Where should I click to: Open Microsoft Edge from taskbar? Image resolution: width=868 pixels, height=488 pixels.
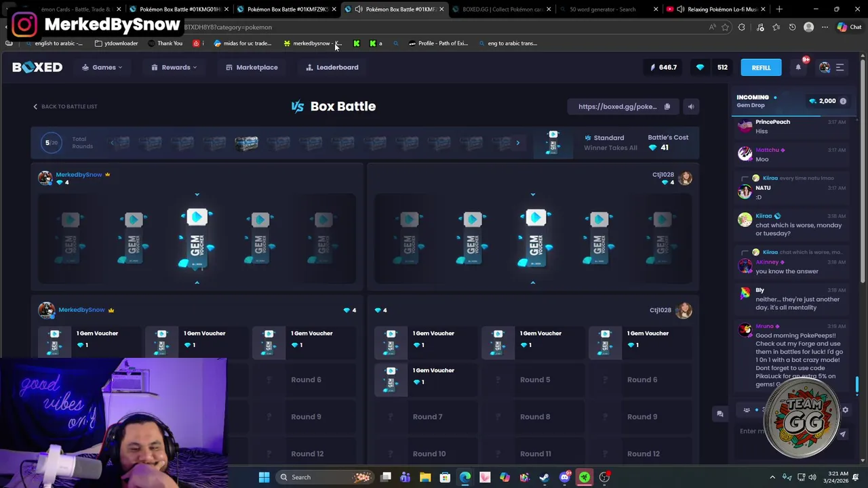point(465,477)
